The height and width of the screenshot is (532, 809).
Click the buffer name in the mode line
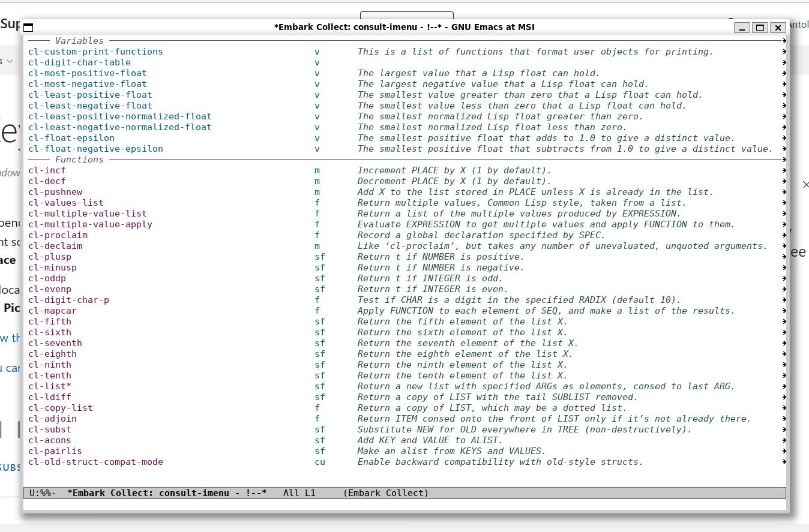pyautogui.click(x=167, y=492)
